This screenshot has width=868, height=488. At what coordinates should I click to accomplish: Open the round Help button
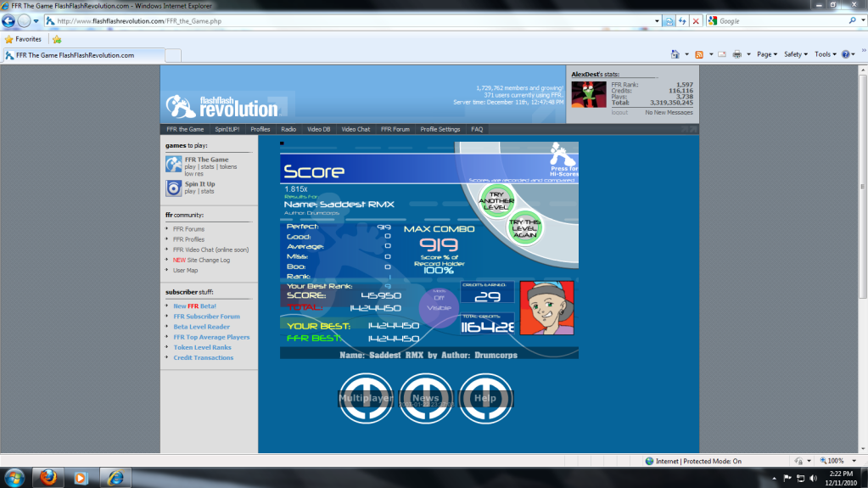pos(485,397)
